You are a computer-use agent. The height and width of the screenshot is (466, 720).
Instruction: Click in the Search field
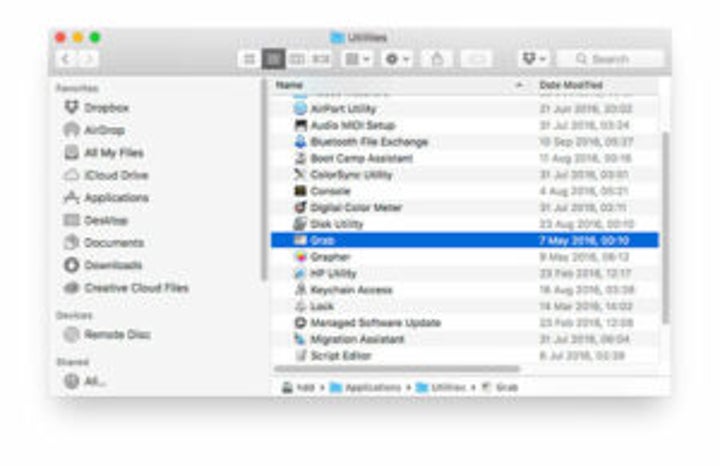click(610, 59)
